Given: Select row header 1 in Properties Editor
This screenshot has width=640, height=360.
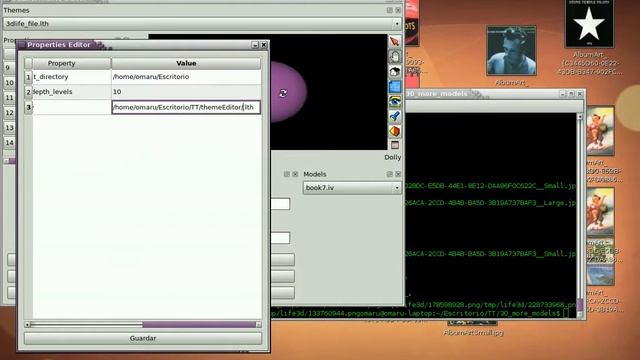Looking at the screenshot, I should [x=28, y=77].
